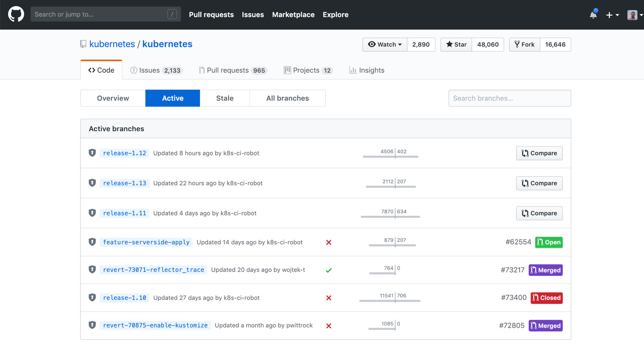The height and width of the screenshot is (345, 644).
Task: Focus the Search branches field
Action: 510,98
